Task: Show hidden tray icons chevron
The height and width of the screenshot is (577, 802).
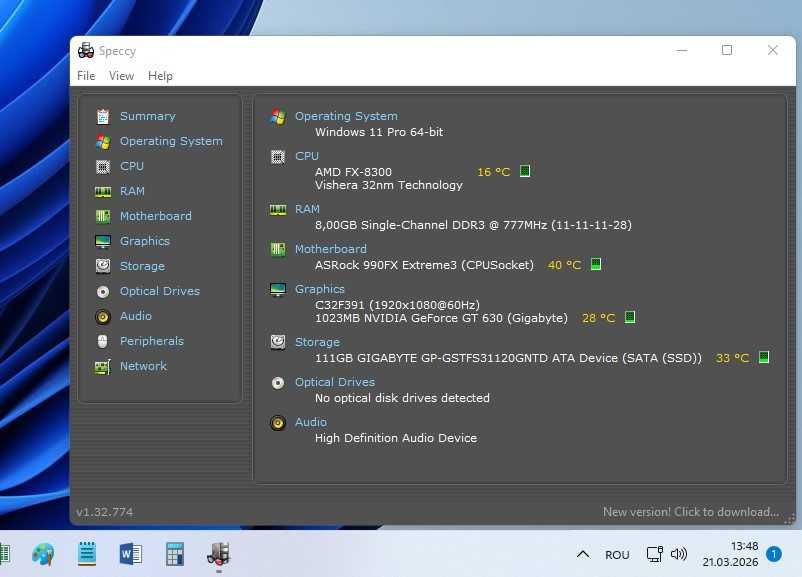Action: pyautogui.click(x=583, y=554)
